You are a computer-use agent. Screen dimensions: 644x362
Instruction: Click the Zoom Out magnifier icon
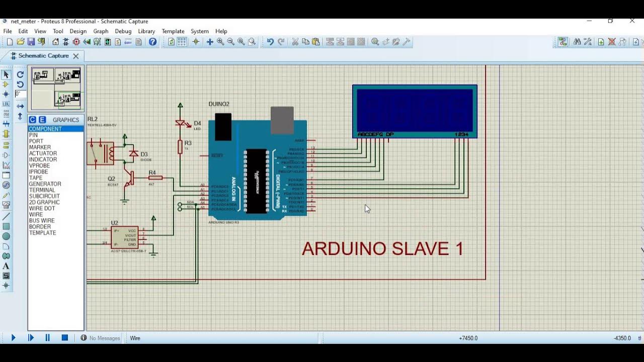(x=231, y=42)
